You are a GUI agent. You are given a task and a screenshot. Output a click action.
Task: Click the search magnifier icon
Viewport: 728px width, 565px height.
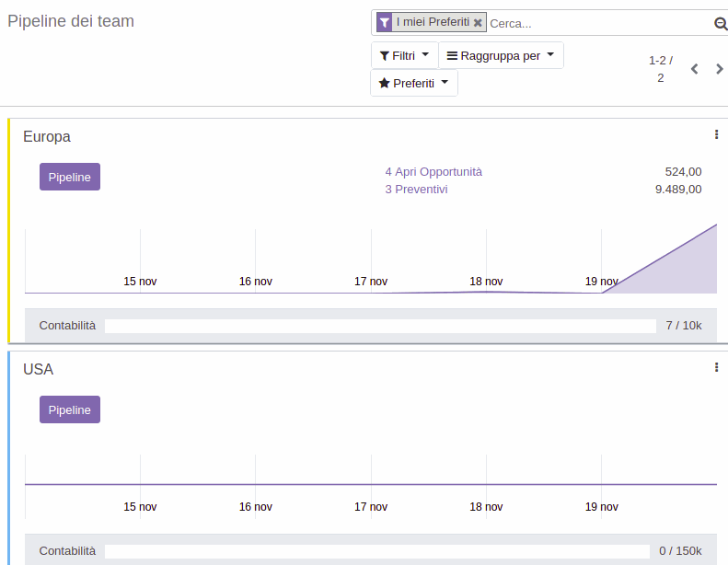[721, 23]
